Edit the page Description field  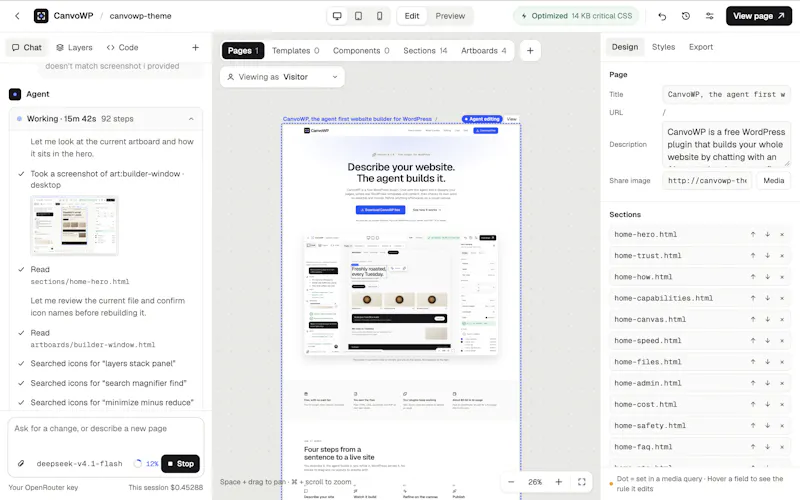tap(726, 144)
